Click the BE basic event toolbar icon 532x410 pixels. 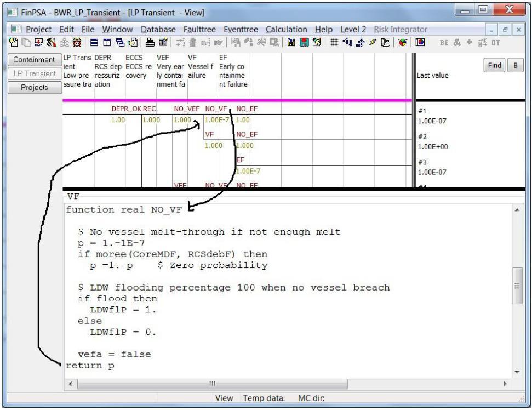(x=444, y=43)
